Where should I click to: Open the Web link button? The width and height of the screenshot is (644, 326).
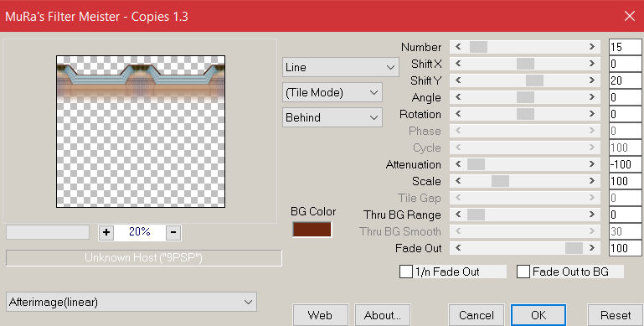(x=320, y=315)
